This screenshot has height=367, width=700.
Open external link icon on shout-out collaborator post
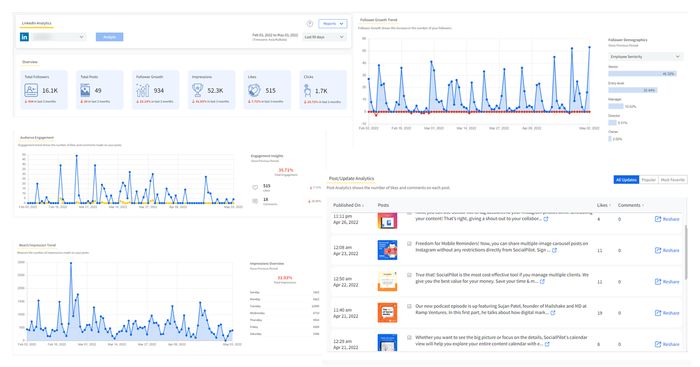click(x=546, y=219)
